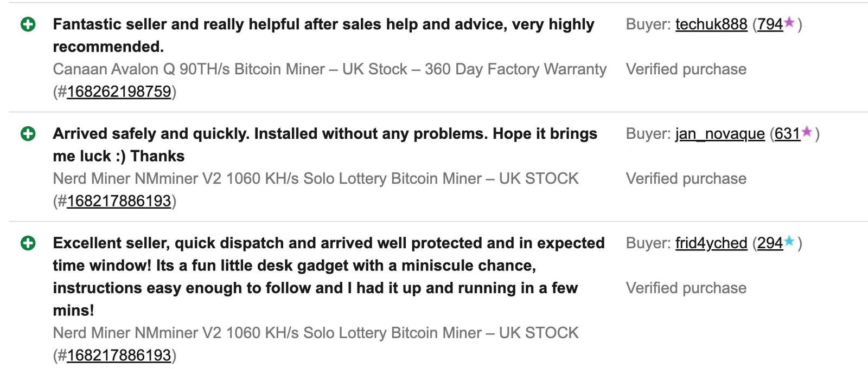Image resolution: width=868 pixels, height=369 pixels.
Task: Open buyer profile jan_novaque
Action: coord(719,133)
